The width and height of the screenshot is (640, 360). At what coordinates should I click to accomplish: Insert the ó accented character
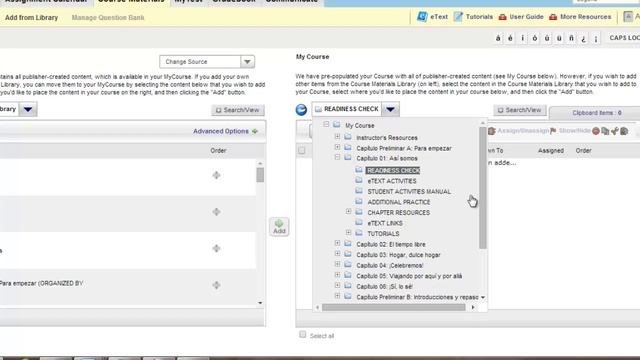tap(535, 38)
